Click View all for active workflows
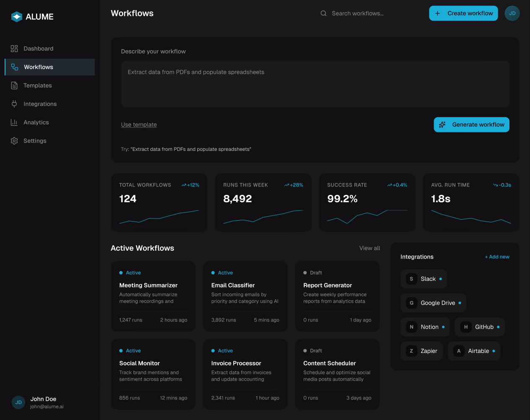Image resolution: width=530 pixels, height=420 pixels. pos(370,248)
